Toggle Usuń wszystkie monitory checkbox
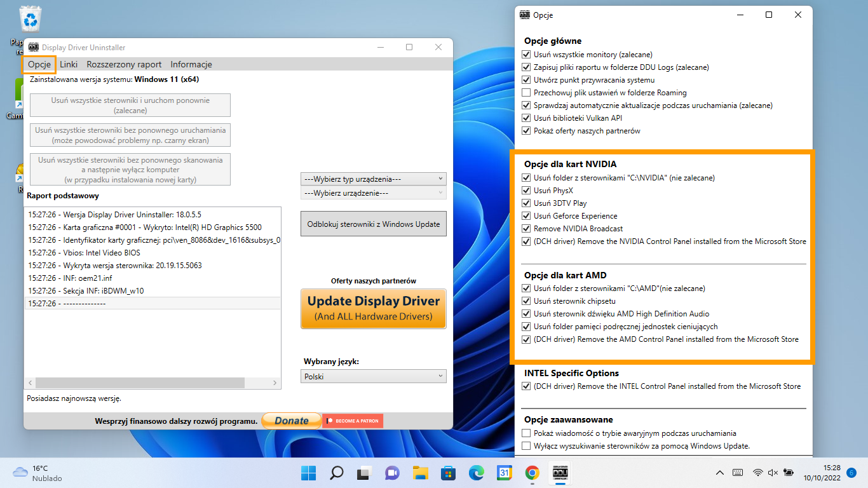Screen dimensions: 868x488 coord(526,55)
